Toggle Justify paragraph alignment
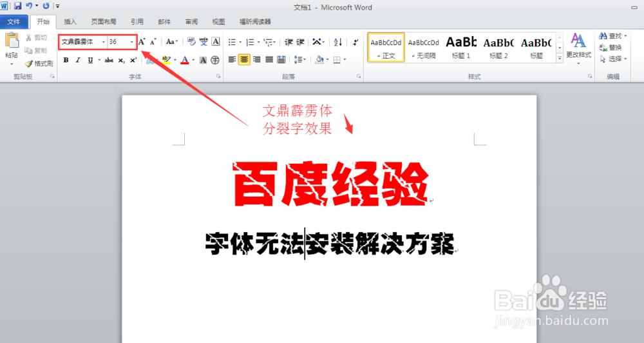The image size is (644, 343). tap(269, 60)
